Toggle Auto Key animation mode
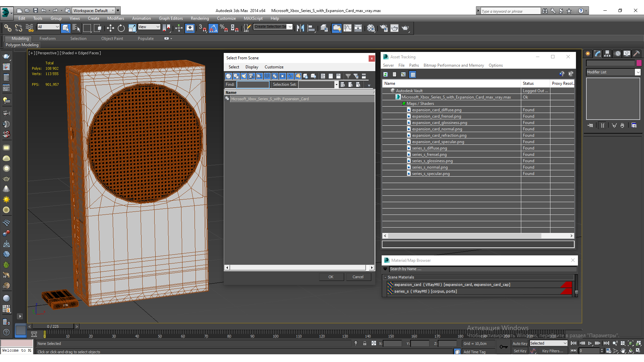The image size is (644, 362). [520, 344]
